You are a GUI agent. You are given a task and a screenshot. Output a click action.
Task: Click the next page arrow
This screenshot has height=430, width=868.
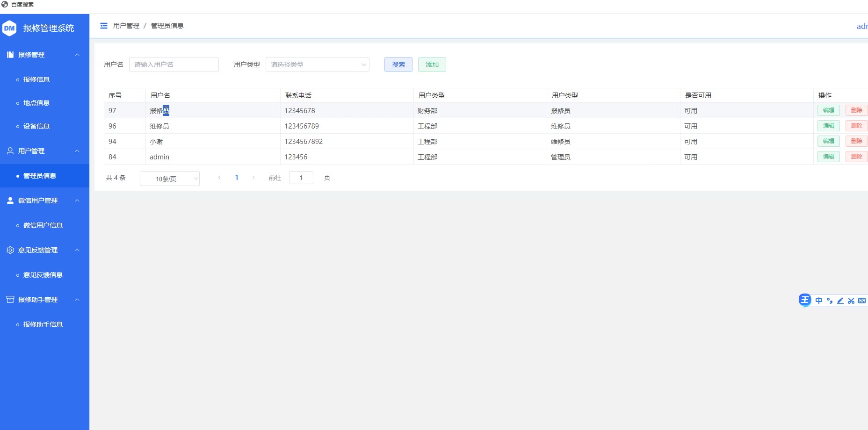point(253,178)
